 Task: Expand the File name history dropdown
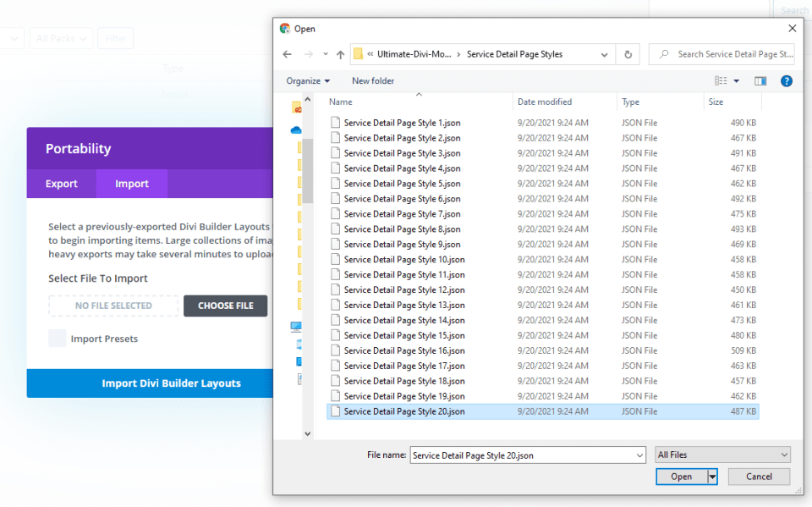(639, 455)
